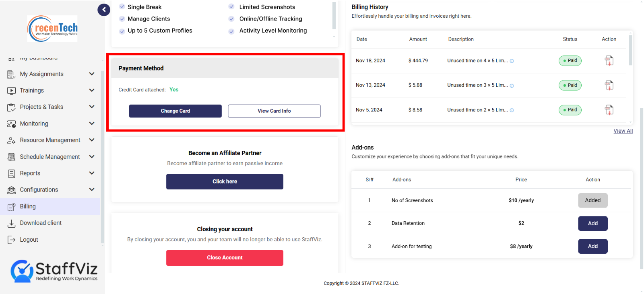Expand the Reports submenu arrow

pos(92,173)
